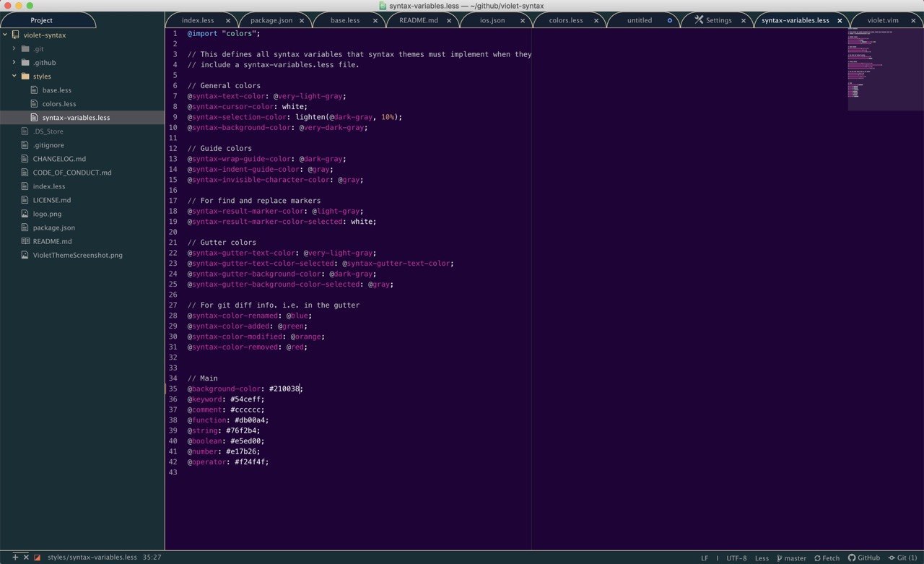Screen dimensions: 924x564
Task: Change the UTF-8 encoding selector
Action: tap(736, 558)
